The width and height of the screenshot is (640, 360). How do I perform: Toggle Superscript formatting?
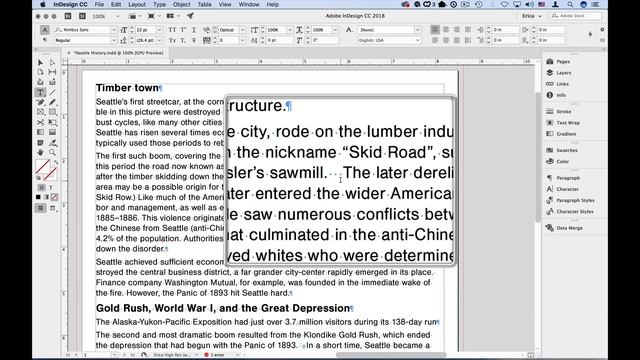click(183, 30)
